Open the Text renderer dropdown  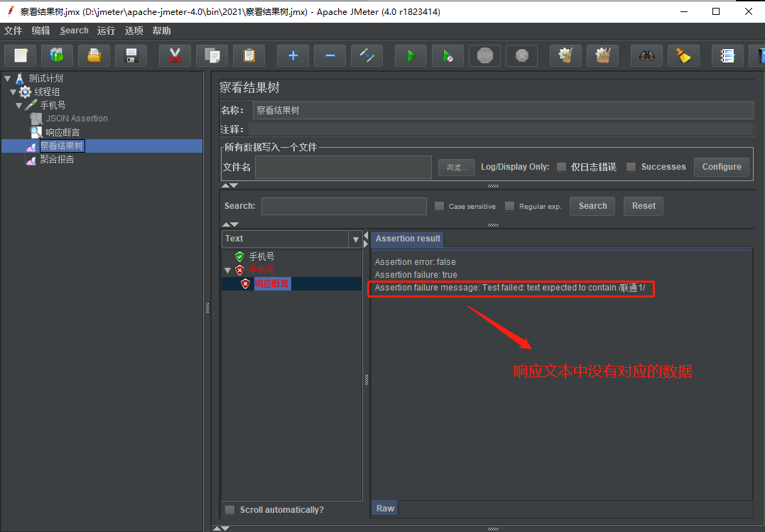(x=356, y=239)
